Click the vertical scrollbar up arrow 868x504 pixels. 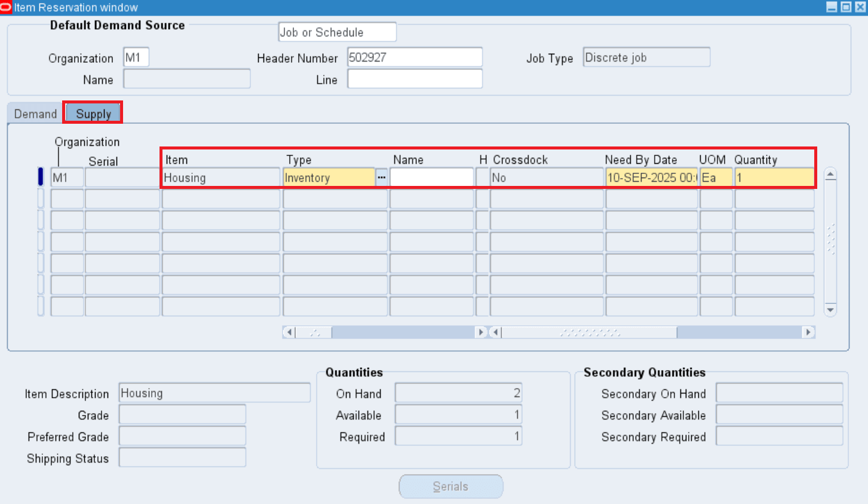(x=830, y=174)
